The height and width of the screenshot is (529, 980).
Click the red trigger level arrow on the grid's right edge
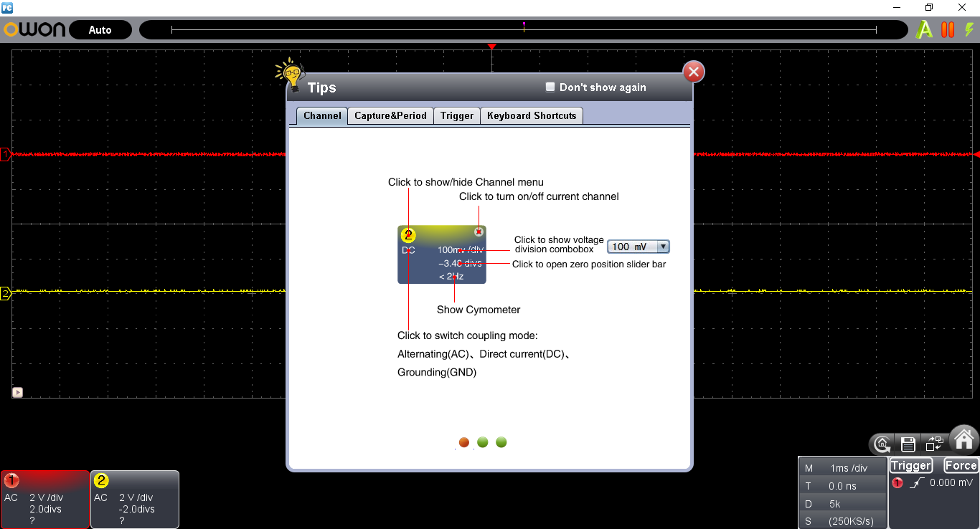point(976,154)
